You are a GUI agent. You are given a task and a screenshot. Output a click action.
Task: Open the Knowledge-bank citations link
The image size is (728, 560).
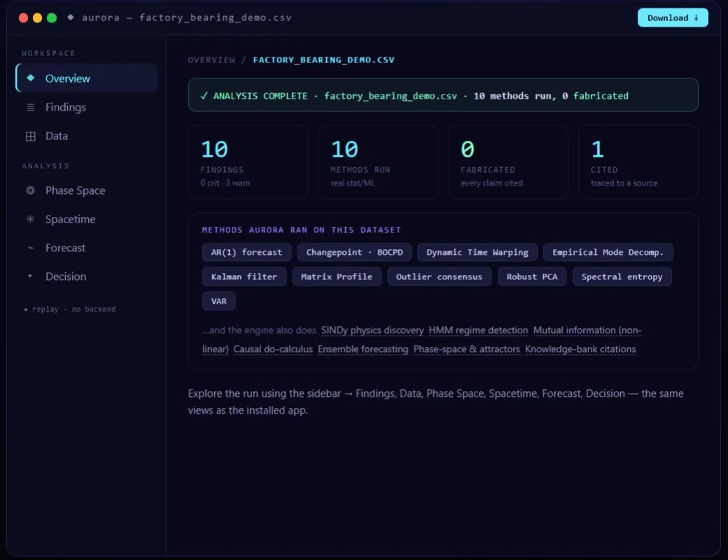[x=580, y=349]
